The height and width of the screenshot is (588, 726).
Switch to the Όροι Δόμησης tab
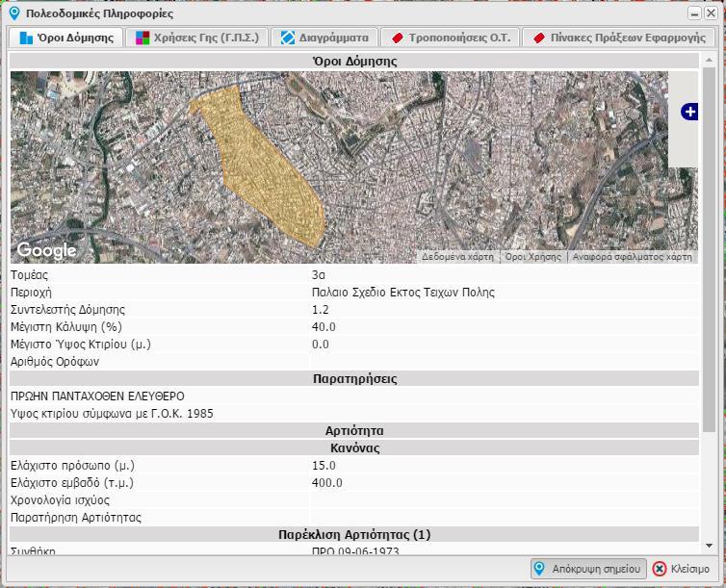click(66, 38)
